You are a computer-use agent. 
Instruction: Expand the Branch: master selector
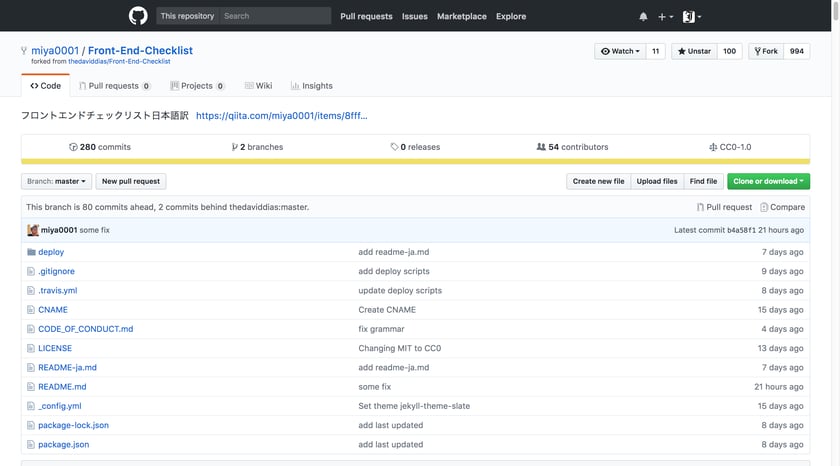[56, 181]
